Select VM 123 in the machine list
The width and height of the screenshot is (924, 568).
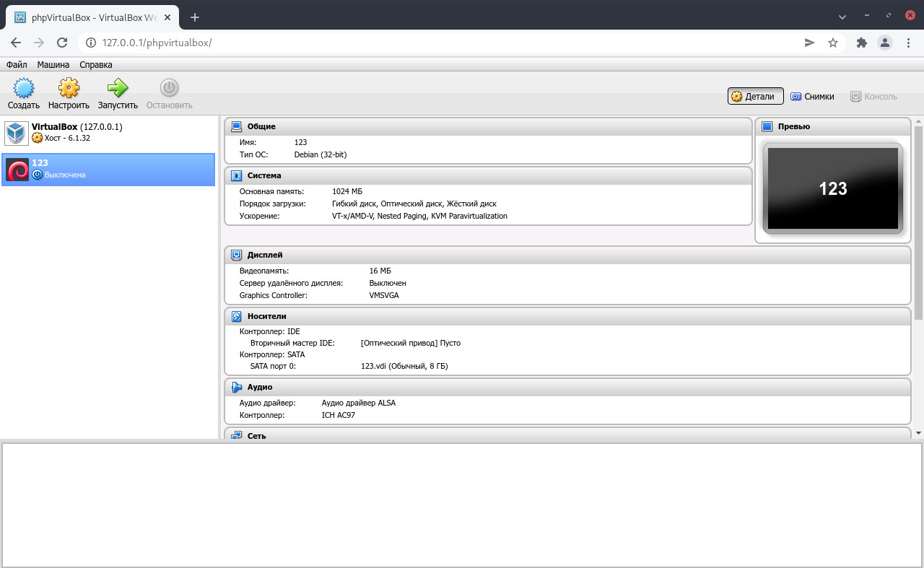pos(108,170)
